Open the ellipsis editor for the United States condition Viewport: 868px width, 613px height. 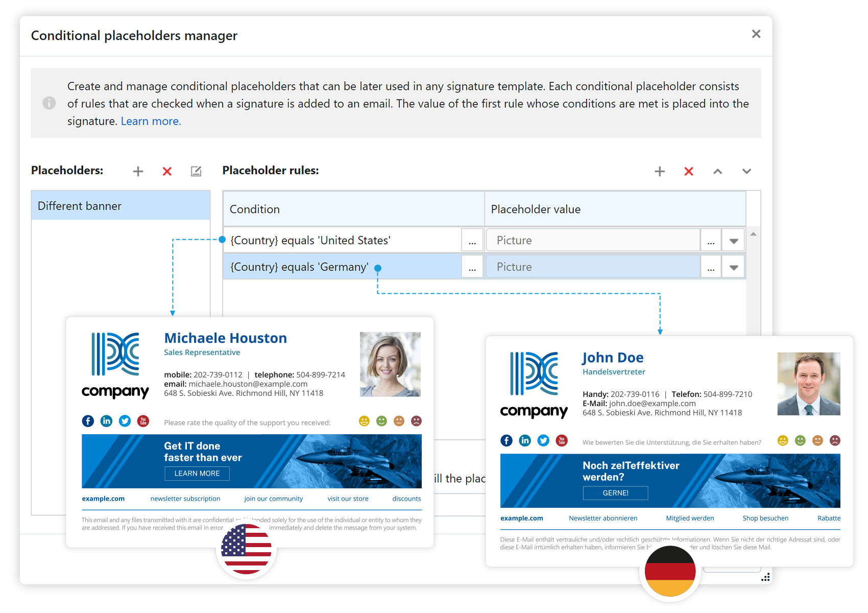pos(472,240)
